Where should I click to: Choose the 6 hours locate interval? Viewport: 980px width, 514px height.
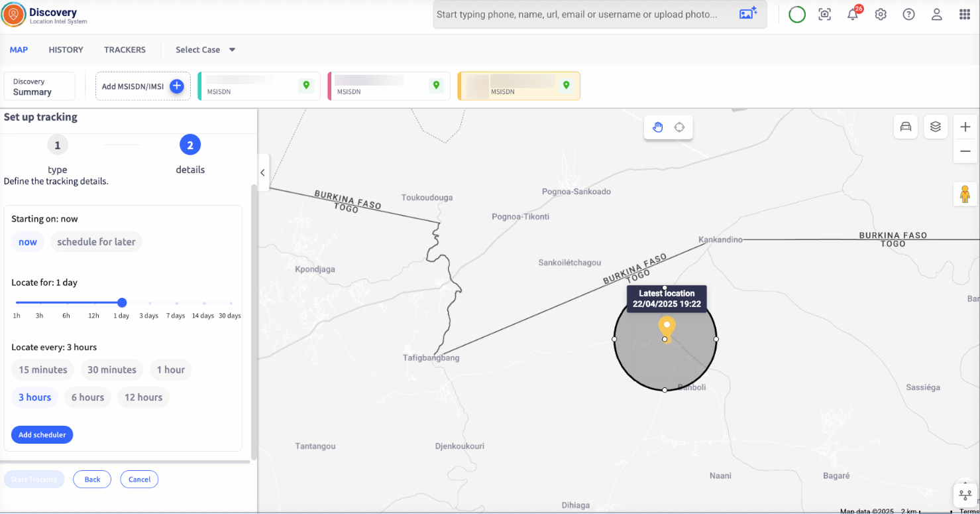[87, 397]
